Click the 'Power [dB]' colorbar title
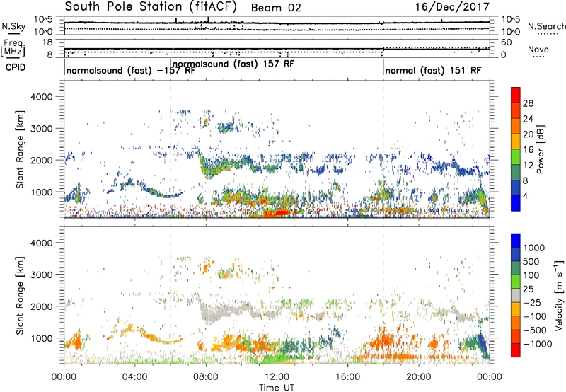The image size is (566, 392). (x=541, y=149)
